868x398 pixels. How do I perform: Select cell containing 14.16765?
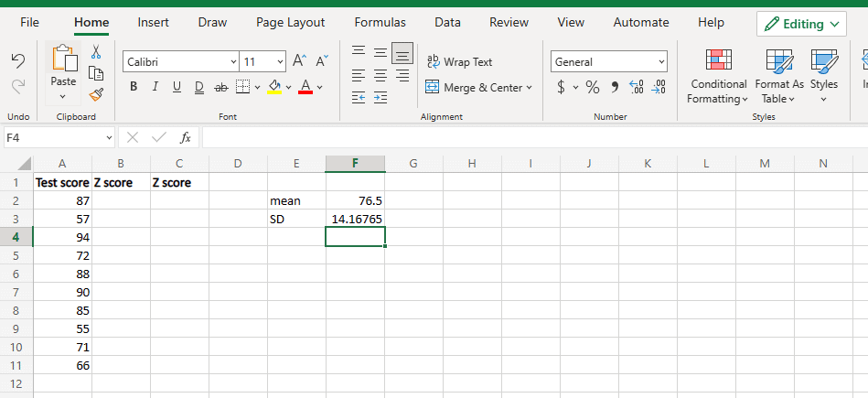[356, 220]
